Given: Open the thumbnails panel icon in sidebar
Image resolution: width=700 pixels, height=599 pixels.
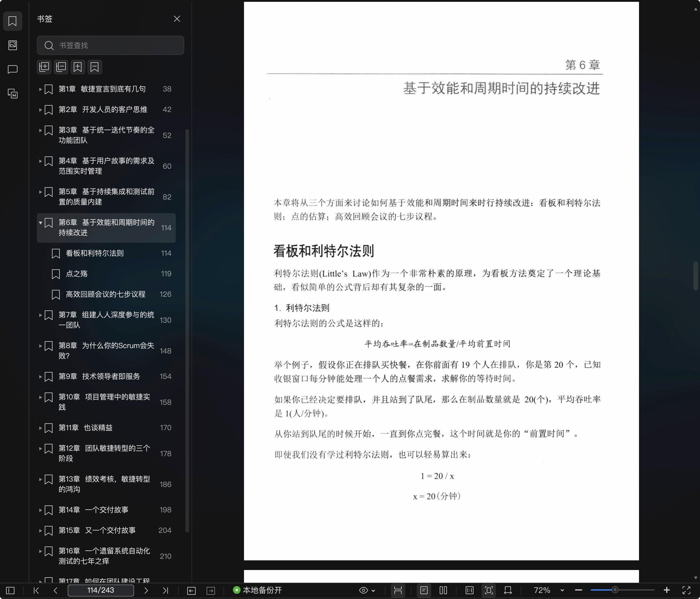Looking at the screenshot, I should click(12, 45).
